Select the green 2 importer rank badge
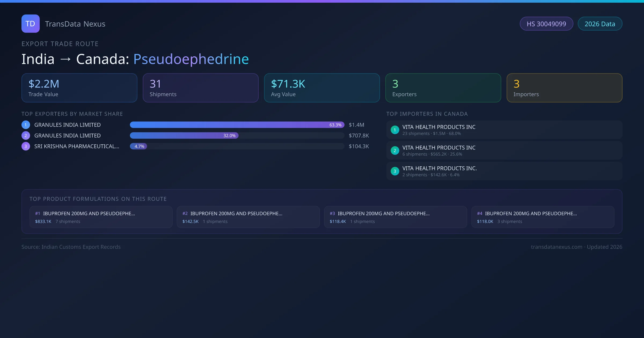Image resolution: width=644 pixels, height=338 pixels. [x=395, y=150]
